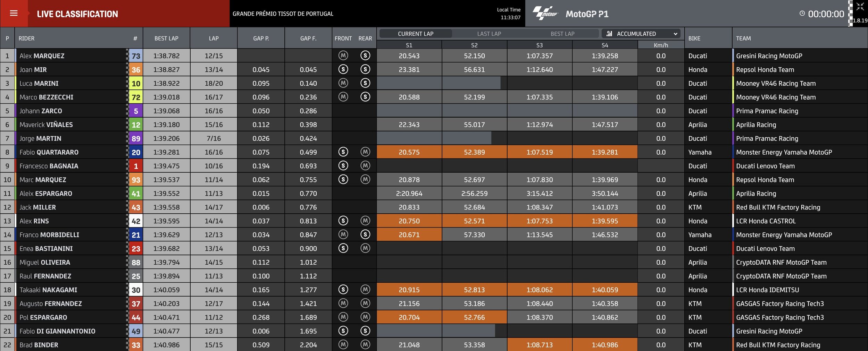
Task: Click number badge 10 of Luca Marini
Action: (x=136, y=83)
